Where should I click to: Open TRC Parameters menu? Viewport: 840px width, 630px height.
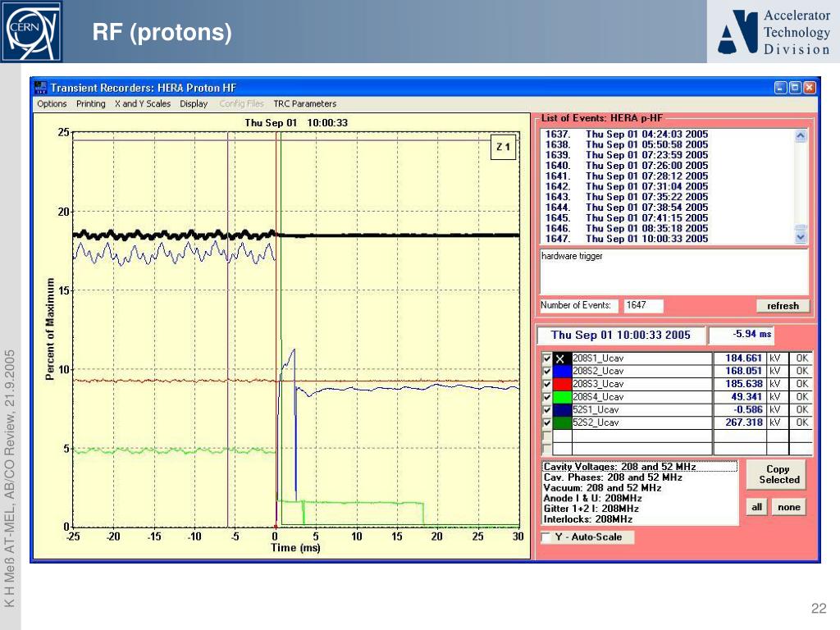pos(304,104)
